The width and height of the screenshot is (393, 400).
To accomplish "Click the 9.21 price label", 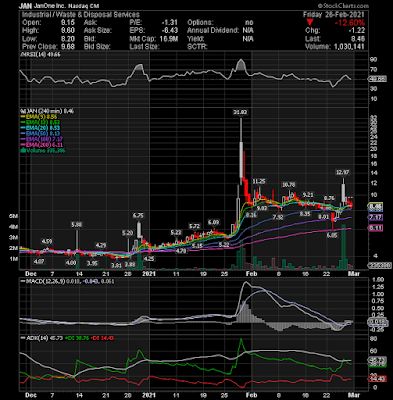I will pyautogui.click(x=308, y=194).
